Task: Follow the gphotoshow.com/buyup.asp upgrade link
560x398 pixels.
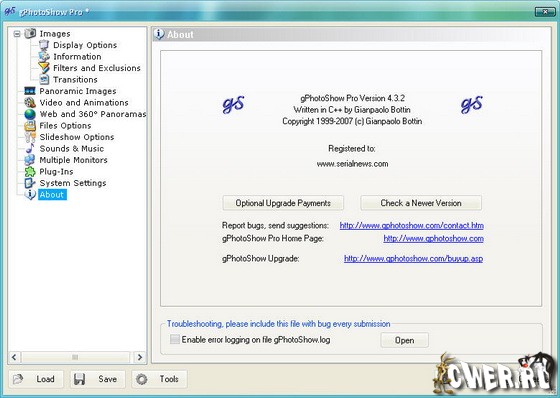Action: 413,258
